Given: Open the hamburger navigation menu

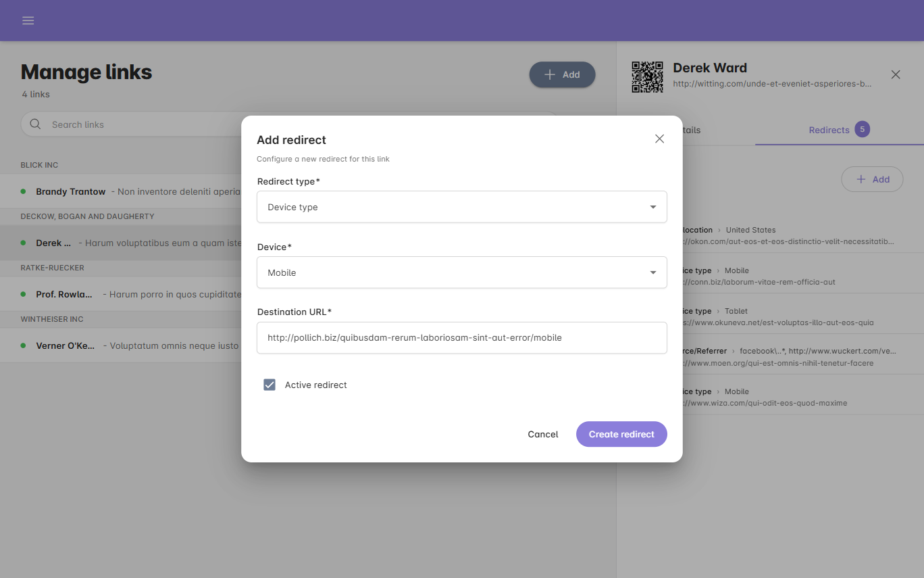Looking at the screenshot, I should coord(28,20).
